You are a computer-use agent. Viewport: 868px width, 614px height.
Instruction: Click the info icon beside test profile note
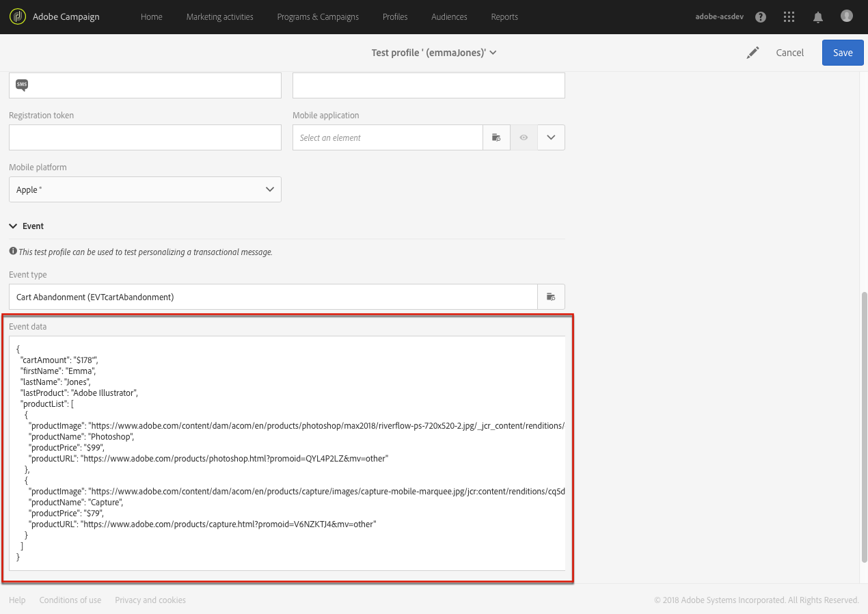tap(13, 252)
